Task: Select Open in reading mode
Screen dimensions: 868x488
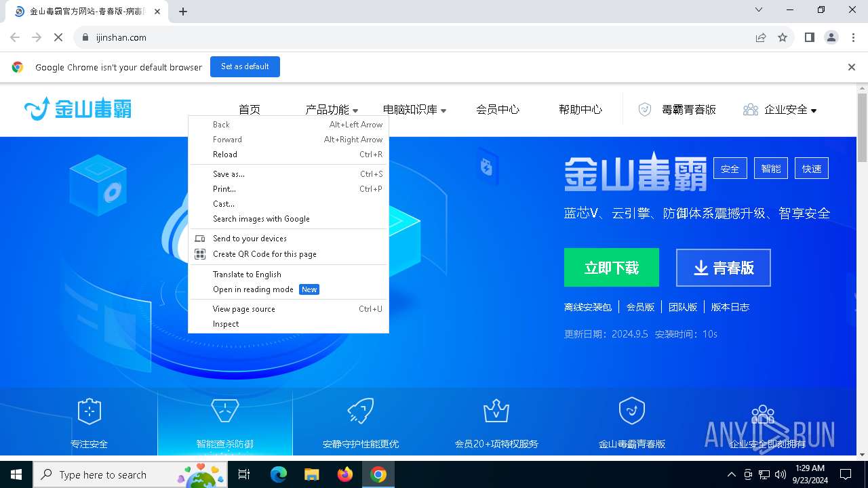Action: pyautogui.click(x=288, y=289)
